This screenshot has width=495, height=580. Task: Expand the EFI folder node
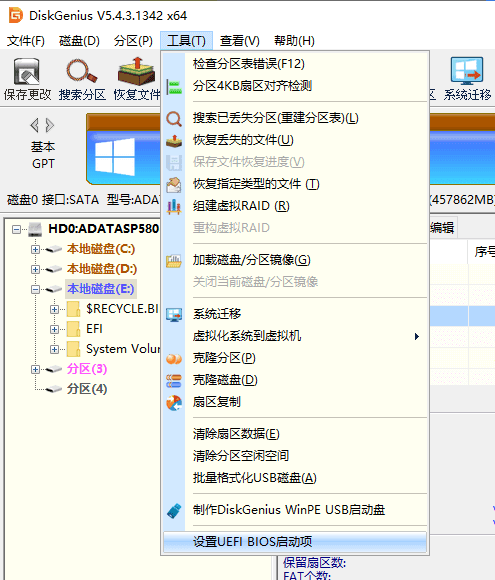pos(54,329)
